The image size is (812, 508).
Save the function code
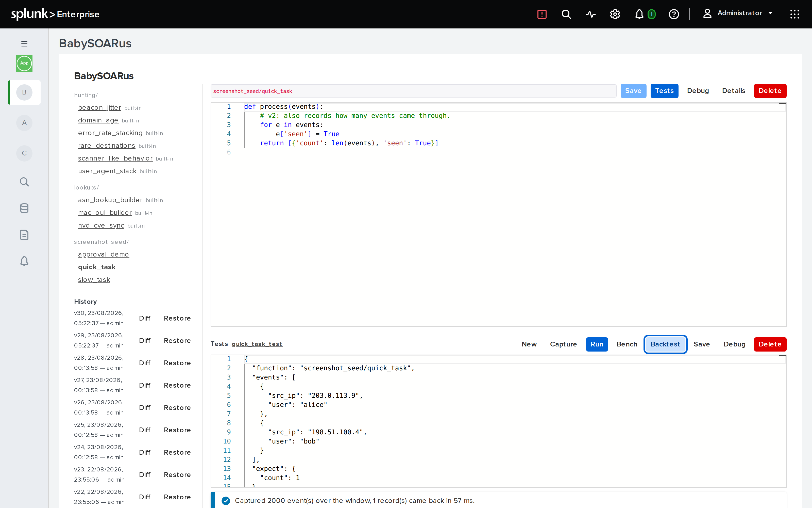point(633,91)
